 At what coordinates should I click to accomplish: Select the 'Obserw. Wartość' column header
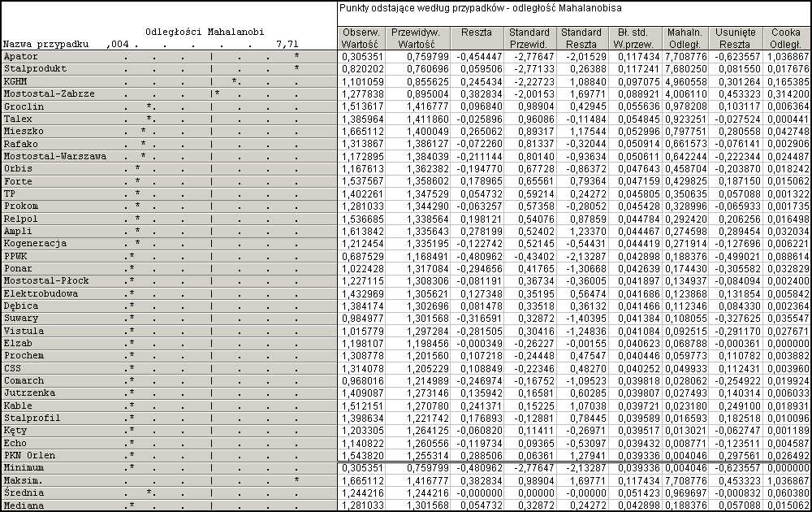(361, 38)
